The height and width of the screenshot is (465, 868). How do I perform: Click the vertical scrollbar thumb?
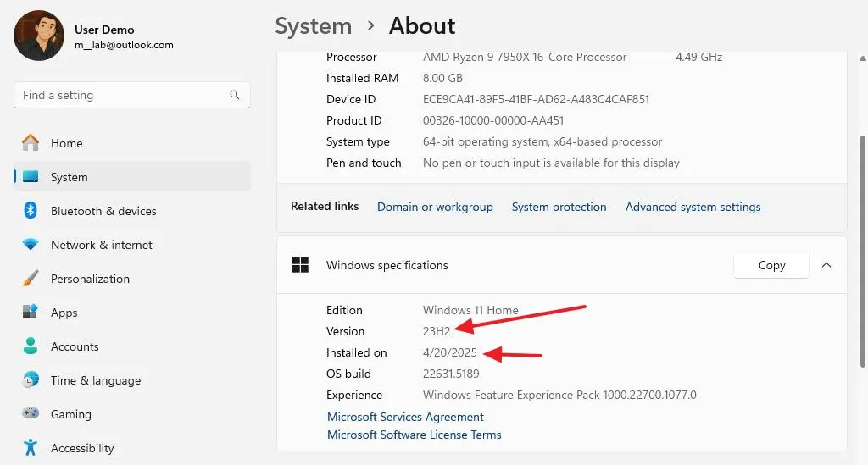click(x=862, y=252)
